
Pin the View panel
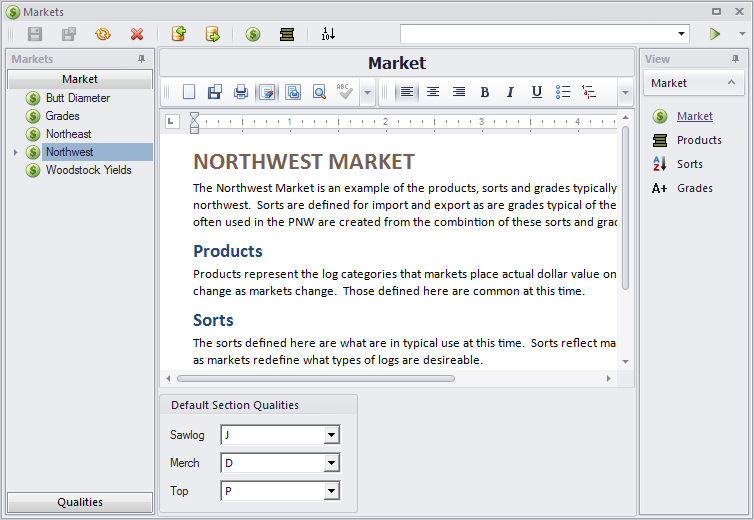point(735,59)
